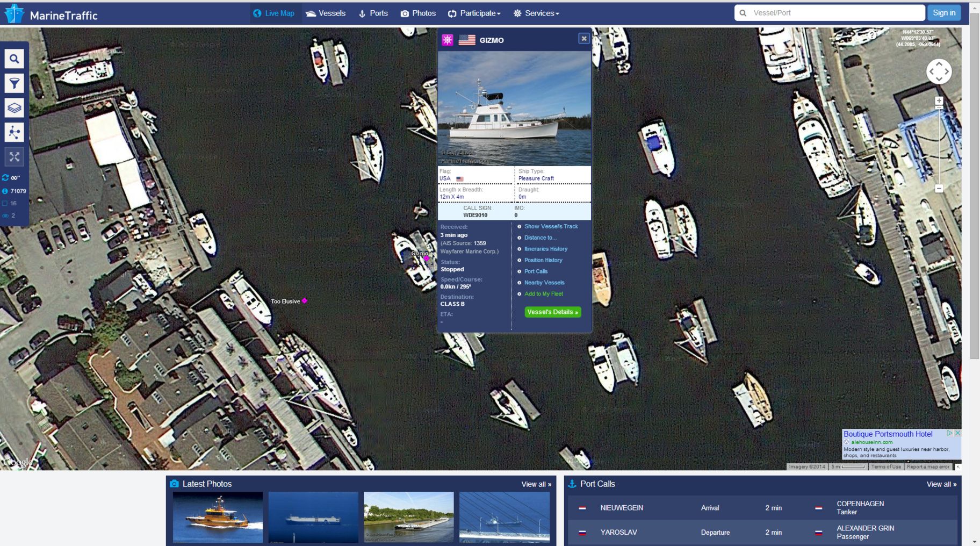This screenshot has width=980, height=546.
Task: Toggle the fleet count checkbox showing 16
Action: click(5, 203)
